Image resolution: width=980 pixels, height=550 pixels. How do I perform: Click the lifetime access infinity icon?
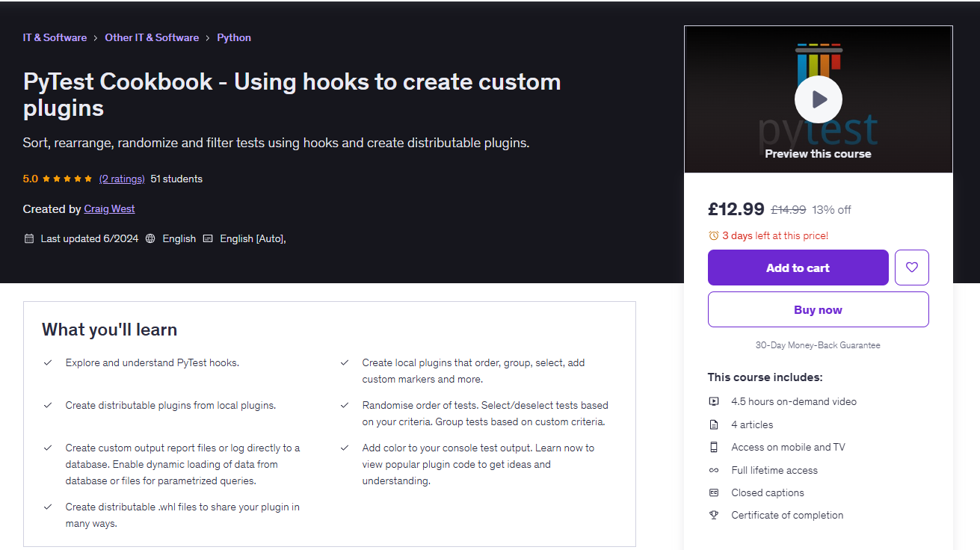(714, 470)
